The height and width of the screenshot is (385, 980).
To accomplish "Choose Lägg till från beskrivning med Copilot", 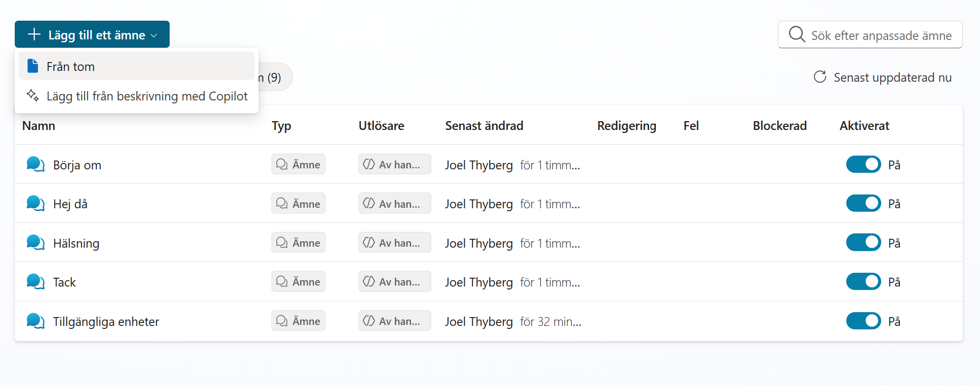I will (137, 96).
